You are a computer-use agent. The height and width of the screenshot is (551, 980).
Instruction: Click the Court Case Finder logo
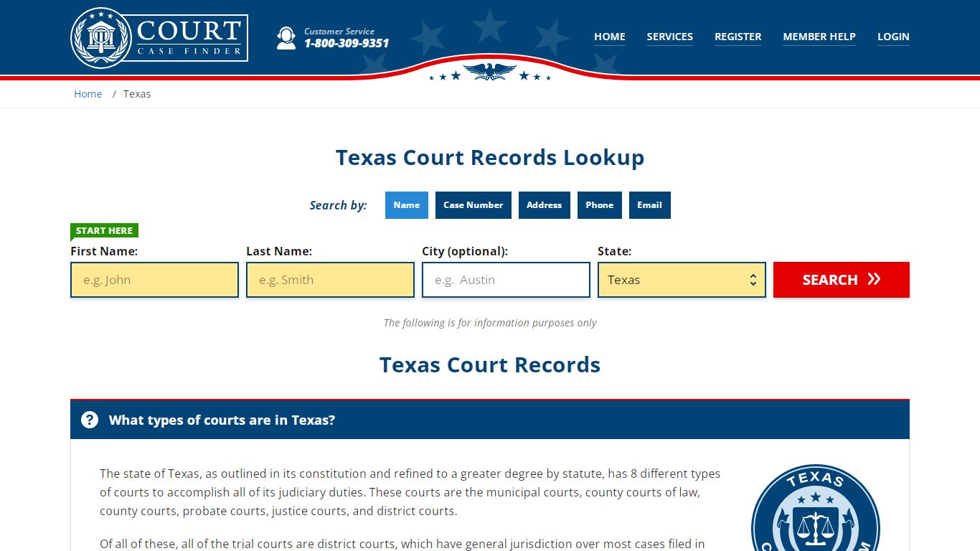(159, 38)
